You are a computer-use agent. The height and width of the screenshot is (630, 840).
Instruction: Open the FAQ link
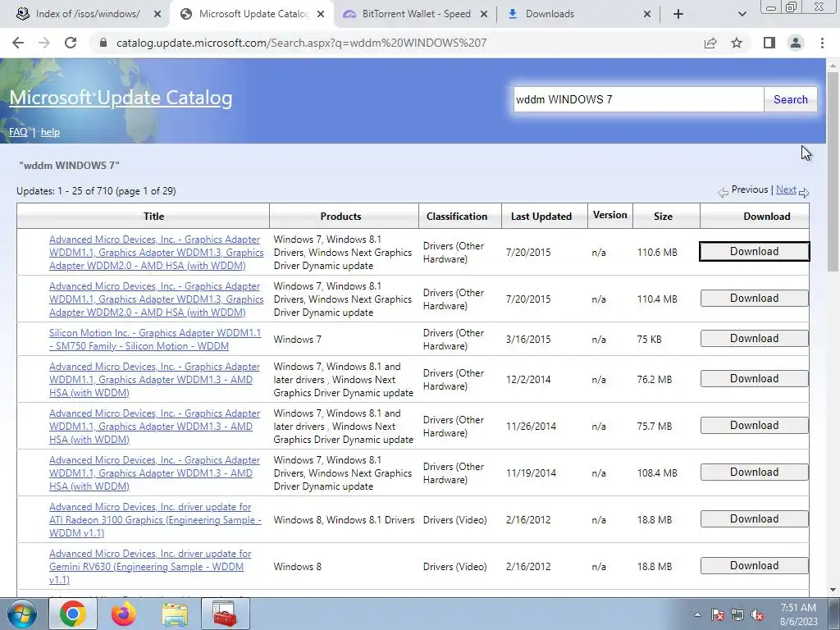tap(18, 132)
